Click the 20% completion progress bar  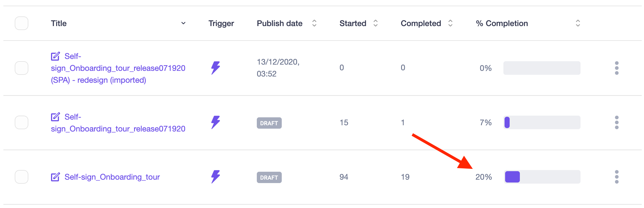pos(542,177)
